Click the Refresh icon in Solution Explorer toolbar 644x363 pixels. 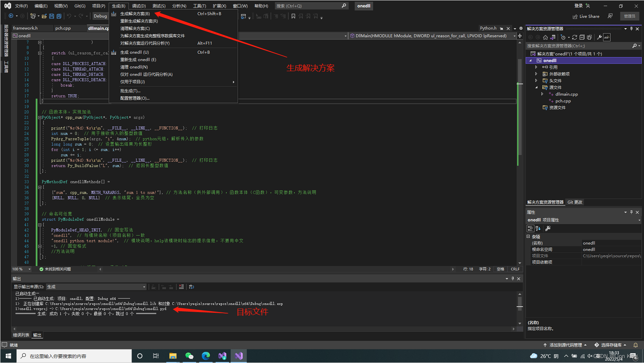pos(575,37)
